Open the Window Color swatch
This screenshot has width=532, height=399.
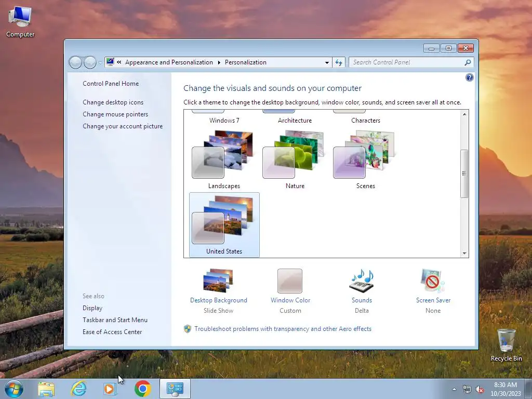coord(290,281)
